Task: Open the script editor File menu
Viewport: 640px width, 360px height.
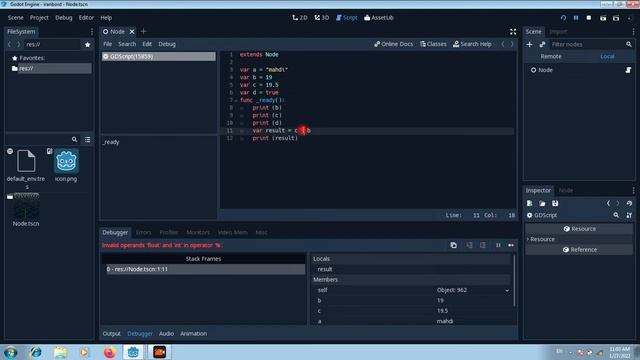Action: (107, 44)
